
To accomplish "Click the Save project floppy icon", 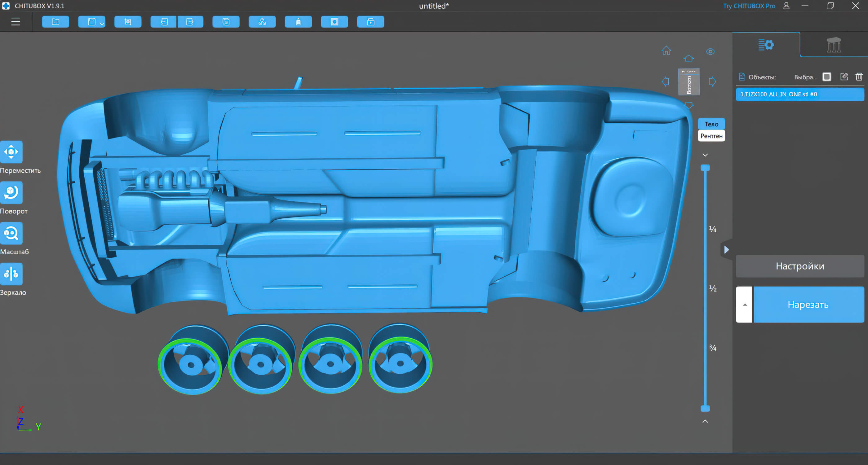I will coord(91,22).
